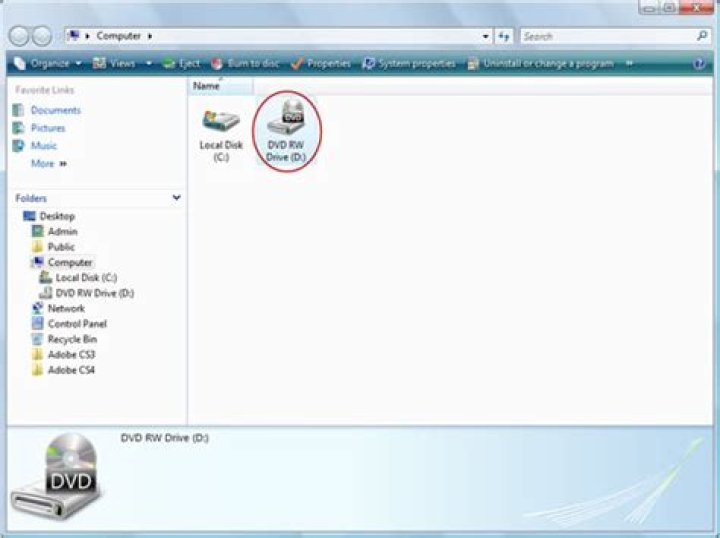Open Documents in Favorite Links
Viewport: 720px width, 538px height.
coord(55,110)
